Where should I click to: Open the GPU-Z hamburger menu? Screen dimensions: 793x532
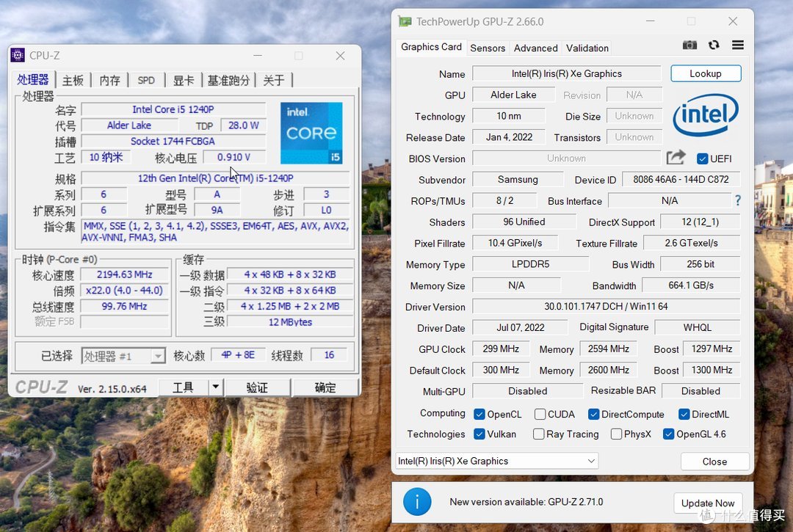pos(738,45)
